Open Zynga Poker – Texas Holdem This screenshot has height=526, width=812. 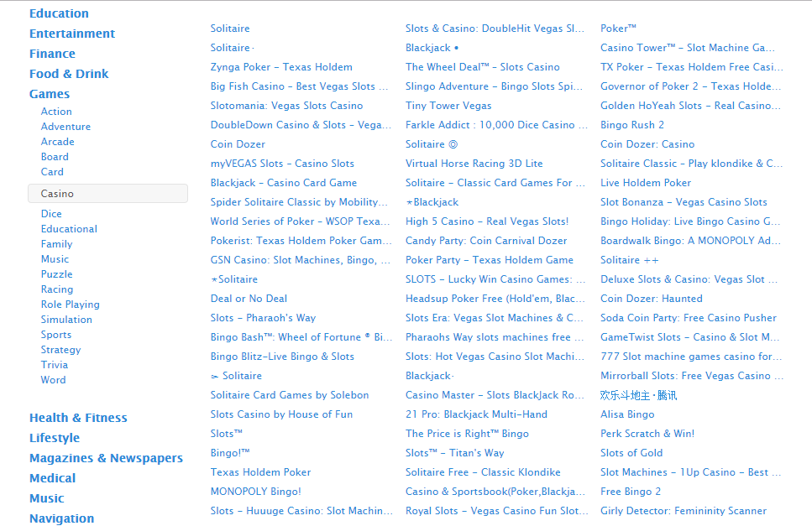pyautogui.click(x=281, y=67)
